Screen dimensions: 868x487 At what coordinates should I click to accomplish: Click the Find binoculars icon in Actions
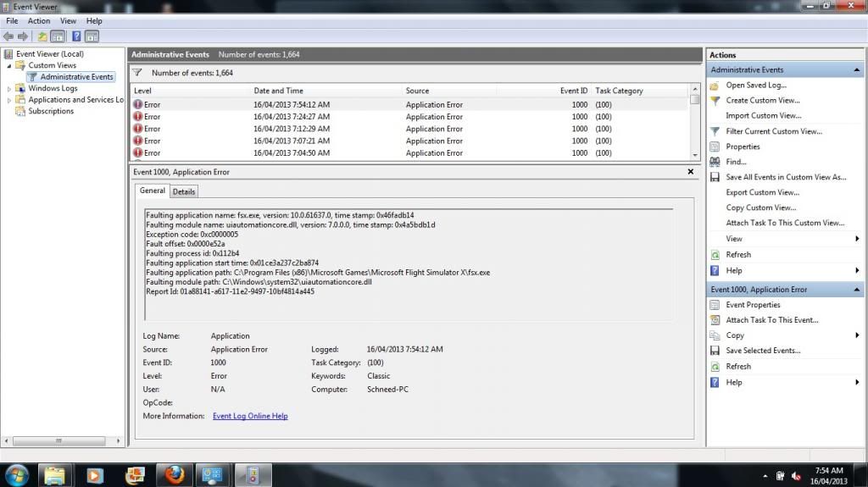(x=715, y=162)
